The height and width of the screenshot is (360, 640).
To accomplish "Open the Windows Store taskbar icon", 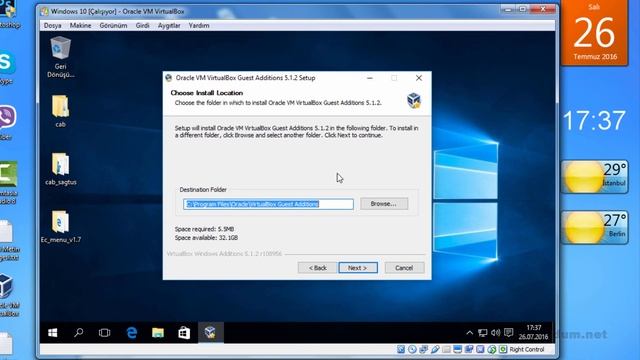I will [x=184, y=333].
